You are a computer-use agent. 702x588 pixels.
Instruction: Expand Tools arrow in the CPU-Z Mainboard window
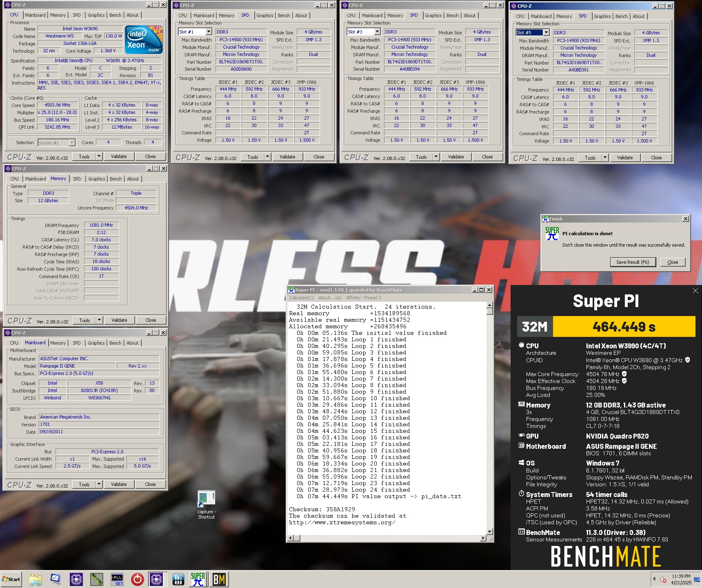[x=99, y=484]
